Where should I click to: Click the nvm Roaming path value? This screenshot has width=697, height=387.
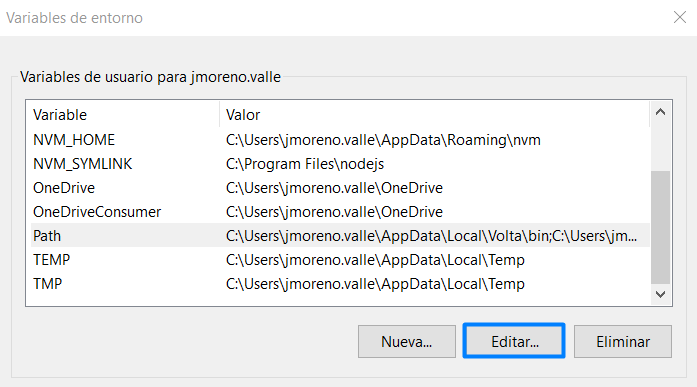[383, 140]
